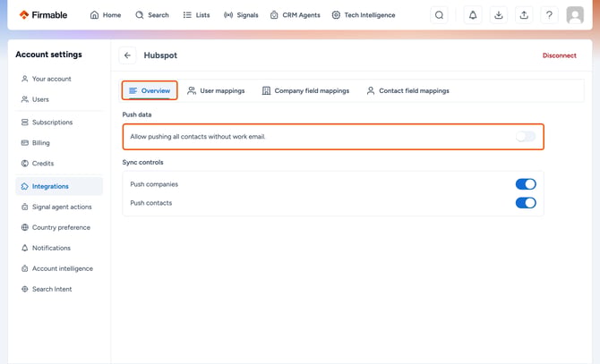The width and height of the screenshot is (600, 364).
Task: Enable pushing contacts without work email
Action: point(526,136)
